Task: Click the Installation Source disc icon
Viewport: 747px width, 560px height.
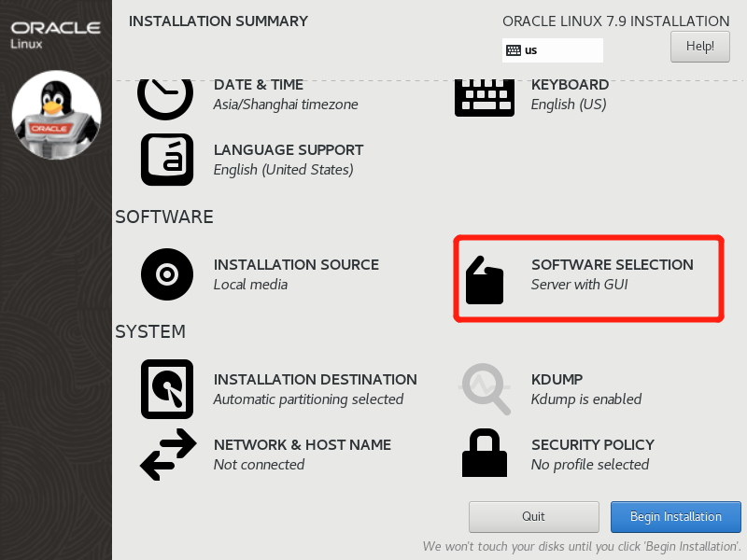Action: click(x=167, y=274)
